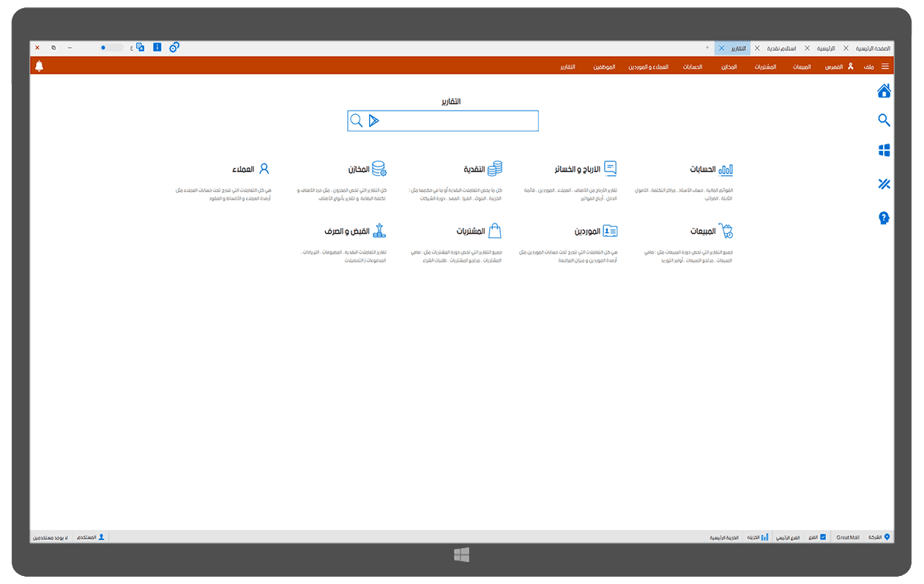Open the المبيعات menu in the orange bar

click(801, 67)
